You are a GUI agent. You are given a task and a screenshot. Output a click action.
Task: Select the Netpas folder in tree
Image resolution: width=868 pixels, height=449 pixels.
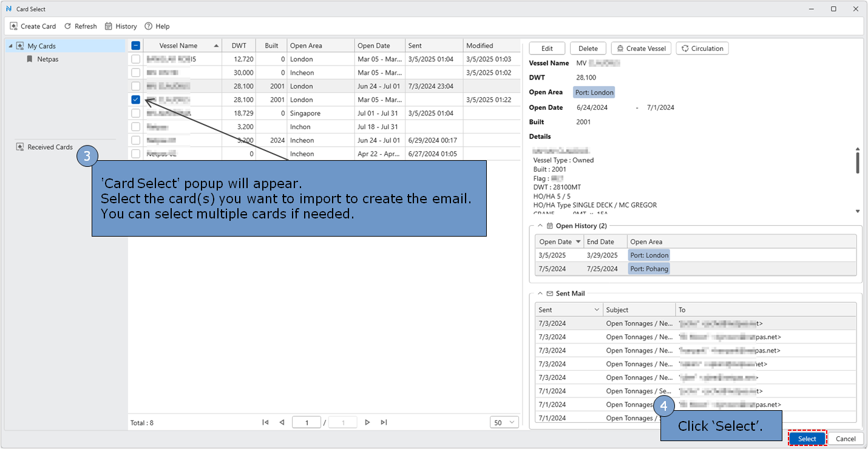47,59
